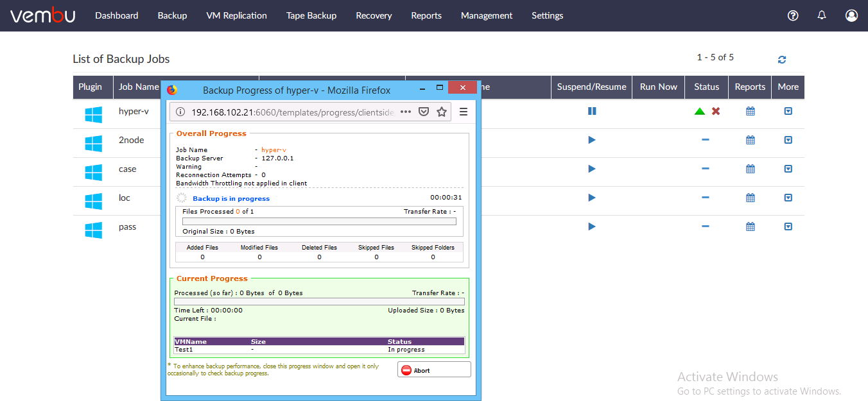The image size is (868, 401).
Task: Click the current progress bar
Action: coord(319,301)
